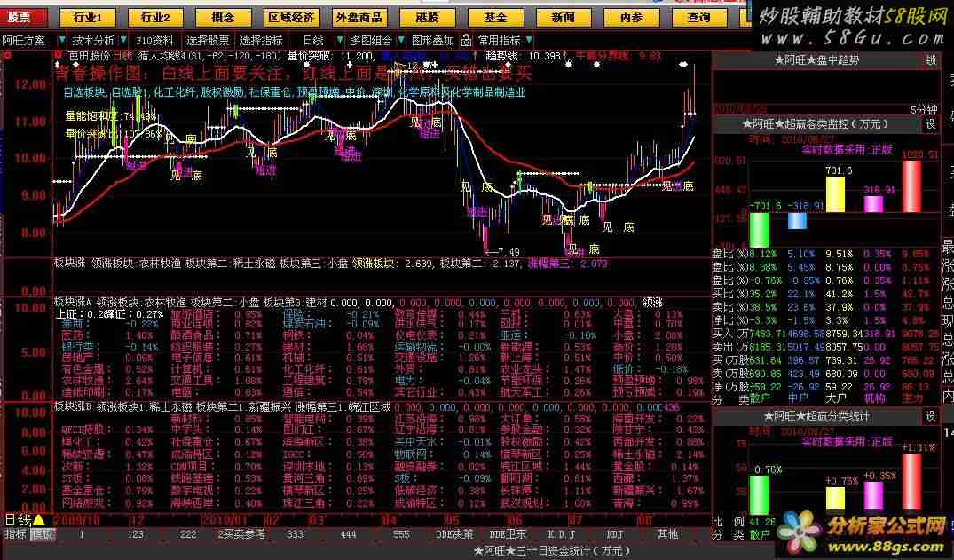Open the 选择股票 menu
This screenshot has width=954, height=560.
[x=208, y=41]
